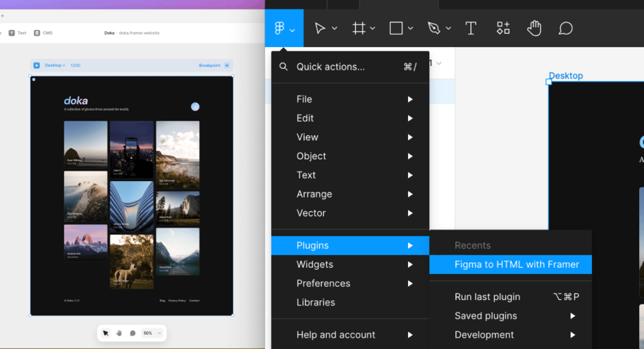Select the comment tool in Framer bottom bar
This screenshot has height=349, width=644.
point(133,333)
